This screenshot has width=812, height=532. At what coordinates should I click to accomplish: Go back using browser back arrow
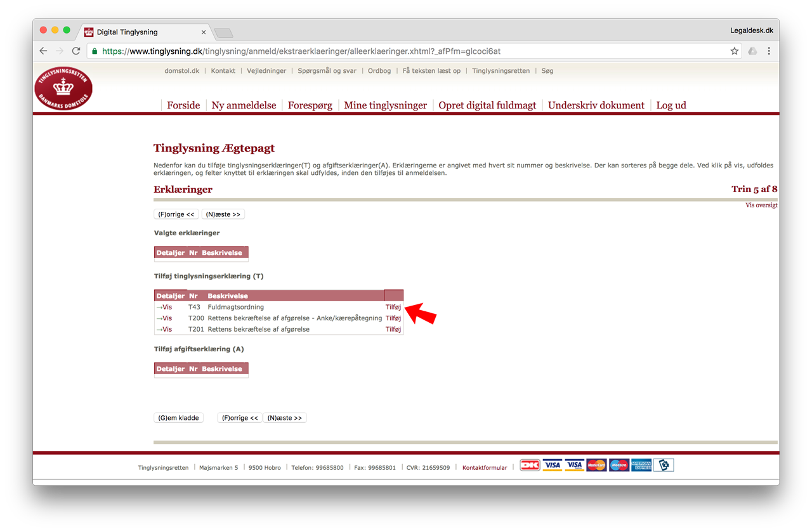(43, 51)
